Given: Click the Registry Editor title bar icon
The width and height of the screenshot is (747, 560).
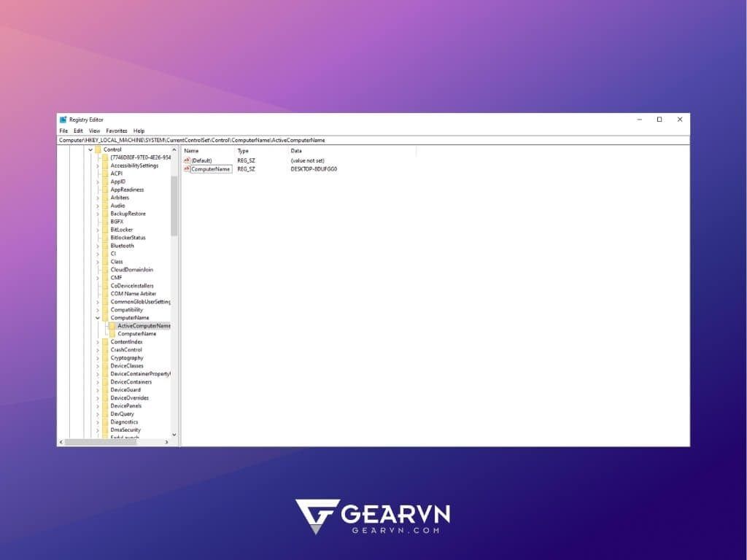Looking at the screenshot, I should [63, 120].
